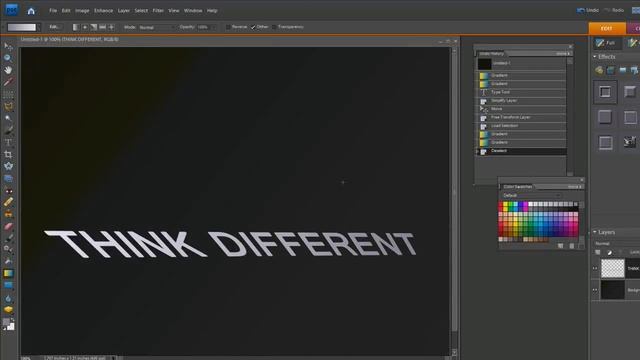Select the Move tool
Viewport: 640px width, 360px height.
pyautogui.click(x=8, y=46)
